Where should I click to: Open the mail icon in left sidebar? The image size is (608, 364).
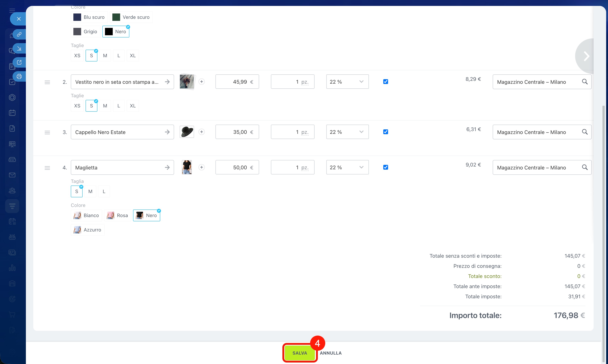tap(12, 175)
